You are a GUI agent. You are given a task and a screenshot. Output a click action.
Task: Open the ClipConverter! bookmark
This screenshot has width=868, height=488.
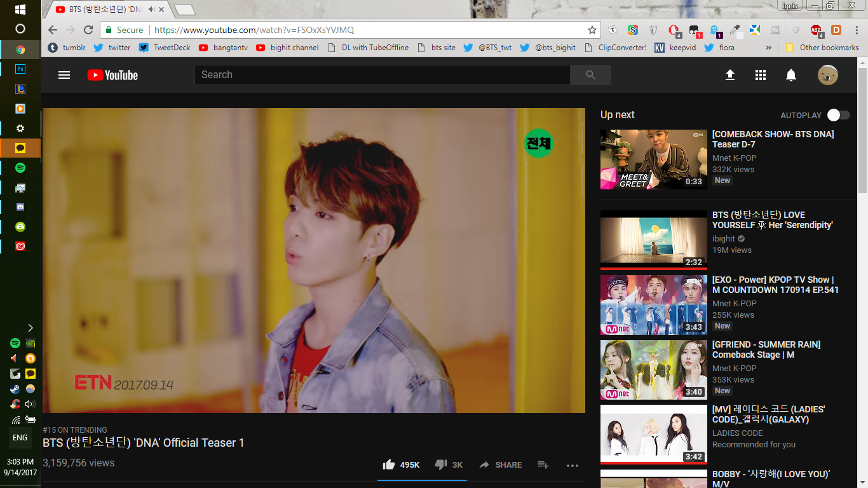(x=616, y=48)
